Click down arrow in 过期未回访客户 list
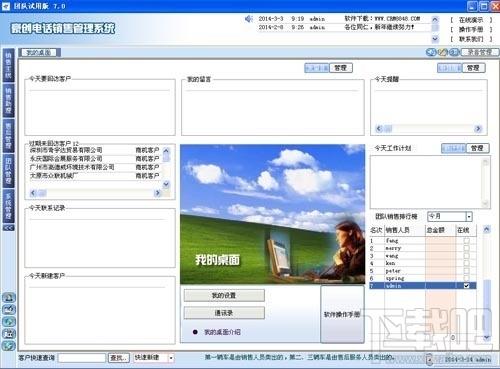Screen dimensions: 500x369 (x=166, y=184)
